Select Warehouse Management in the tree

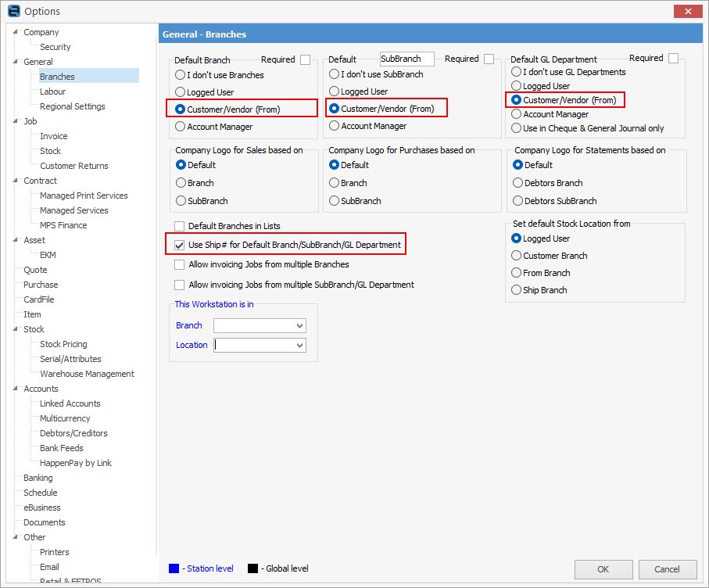coord(87,374)
